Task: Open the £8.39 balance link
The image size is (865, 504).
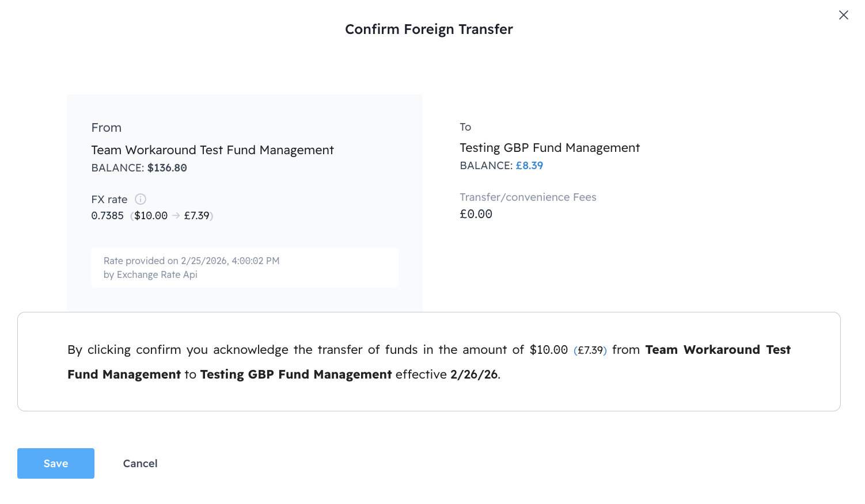Action: click(x=529, y=166)
